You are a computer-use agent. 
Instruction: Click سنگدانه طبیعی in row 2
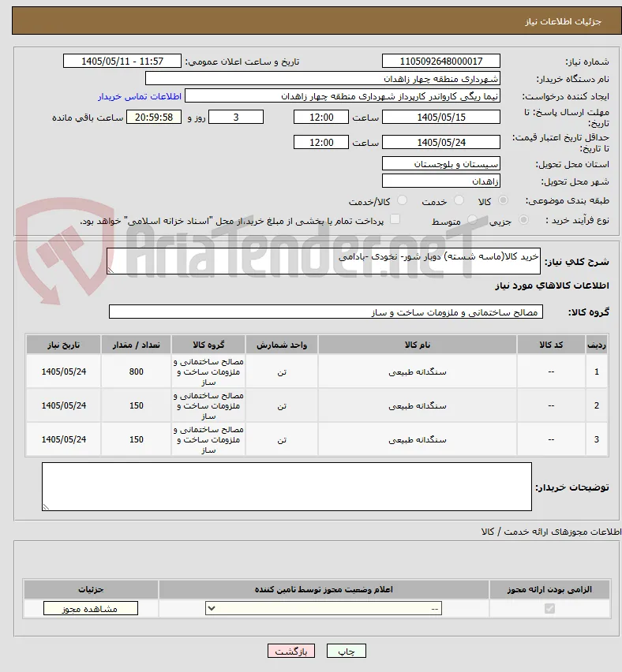coord(418,406)
